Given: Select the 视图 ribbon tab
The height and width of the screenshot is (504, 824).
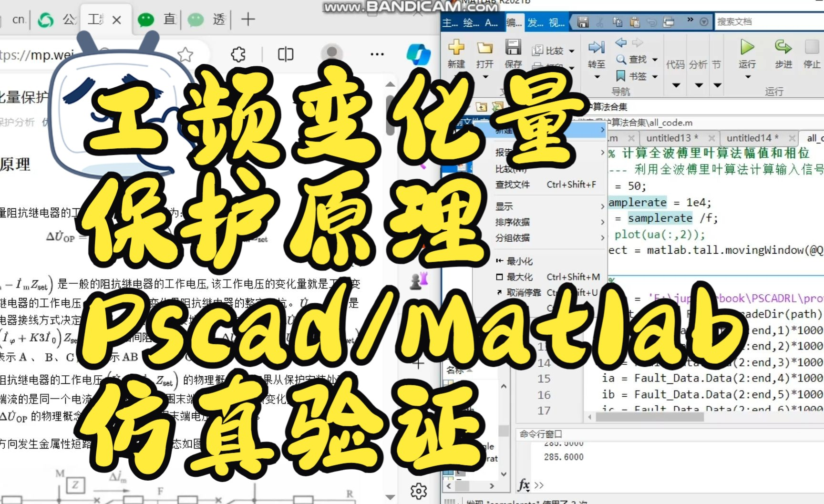Looking at the screenshot, I should coord(556,22).
